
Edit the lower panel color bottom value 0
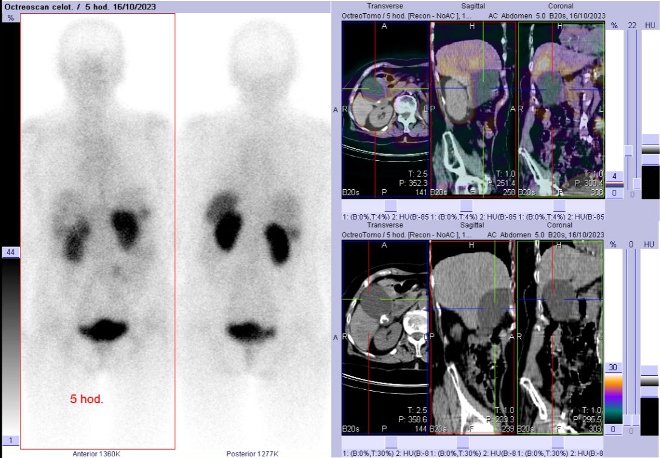point(613,429)
